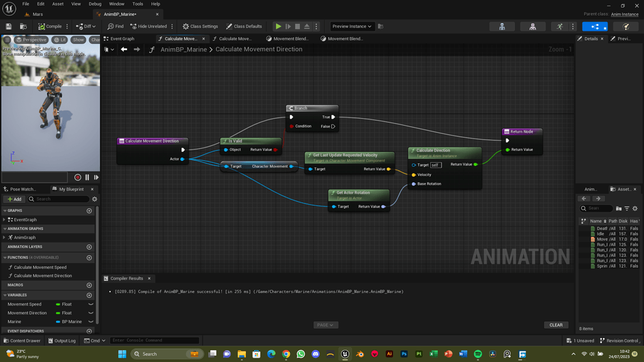The height and width of the screenshot is (362, 644).
Task: Click Add in the My Blueprint panel
Action: [x=14, y=199]
